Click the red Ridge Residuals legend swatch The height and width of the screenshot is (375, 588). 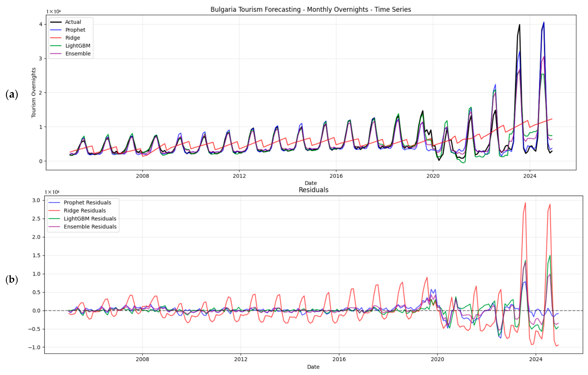click(54, 210)
